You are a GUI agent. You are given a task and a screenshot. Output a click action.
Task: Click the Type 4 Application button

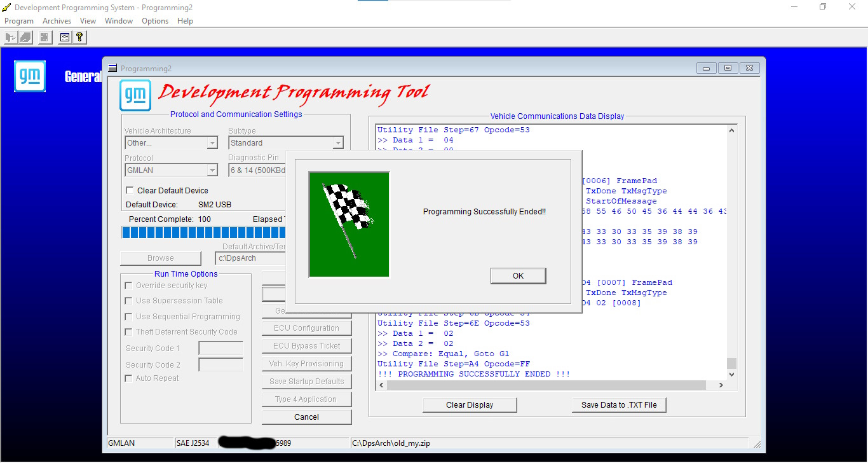[306, 399]
